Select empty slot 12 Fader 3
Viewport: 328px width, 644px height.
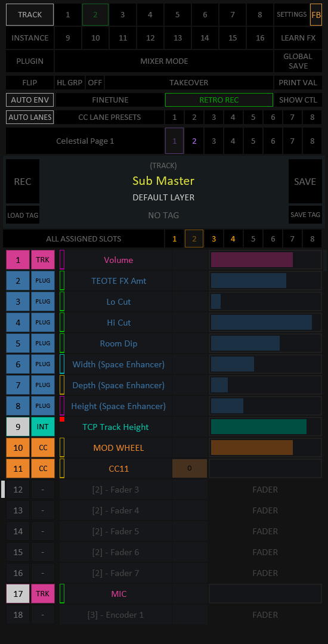click(x=18, y=490)
